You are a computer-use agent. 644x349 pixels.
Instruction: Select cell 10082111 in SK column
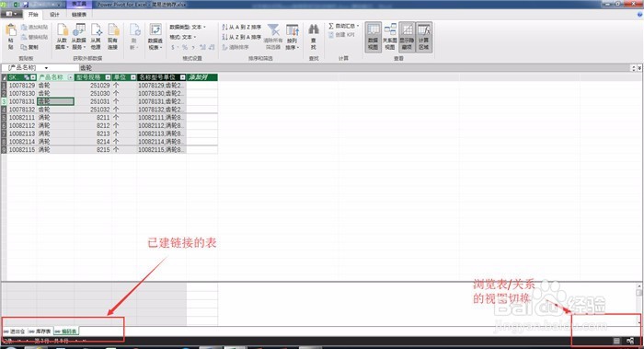tap(22, 118)
